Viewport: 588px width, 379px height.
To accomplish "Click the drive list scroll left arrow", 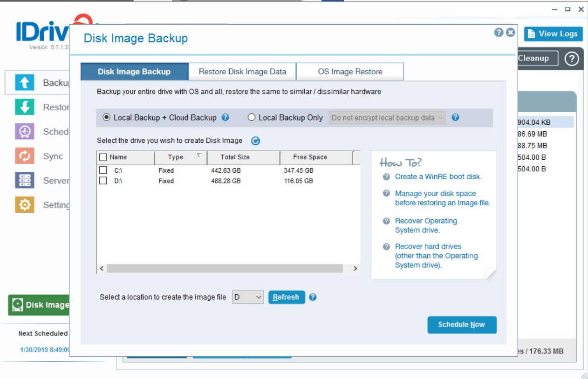I will click(102, 269).
